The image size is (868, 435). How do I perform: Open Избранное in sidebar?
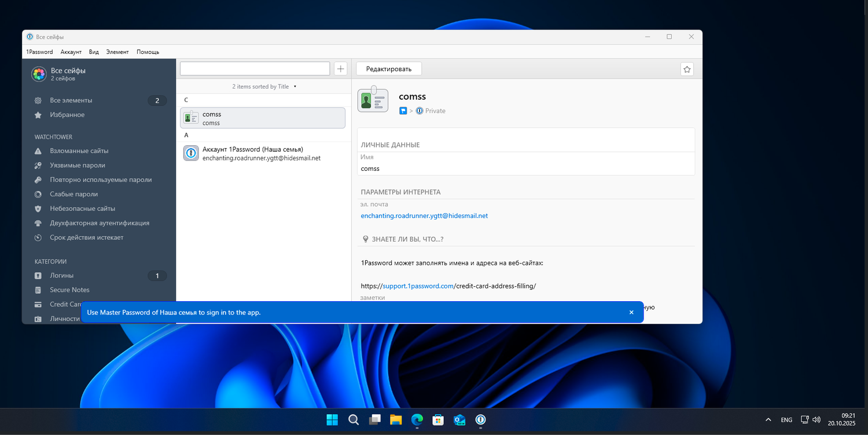pos(67,115)
